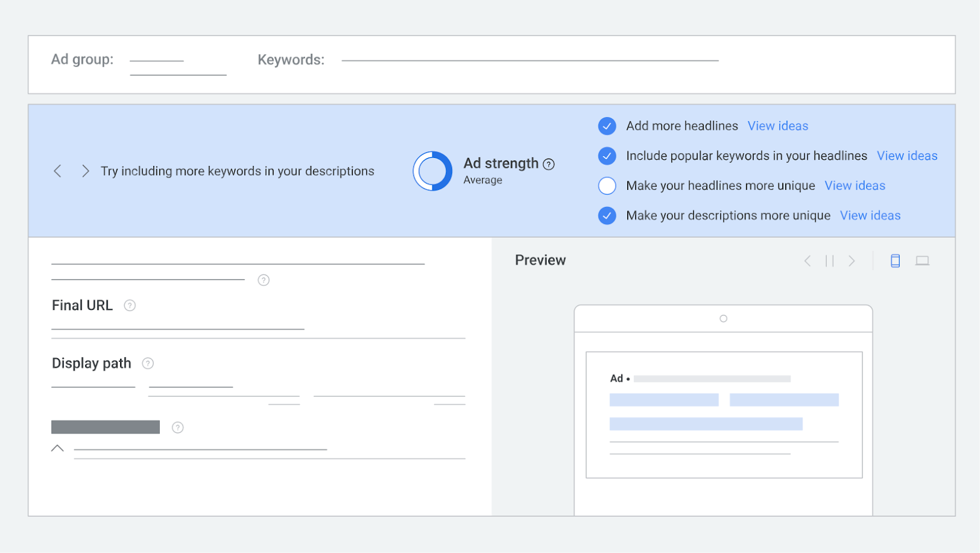
Task: Open View ideas for making descriptions more unique
Action: pyautogui.click(x=870, y=216)
